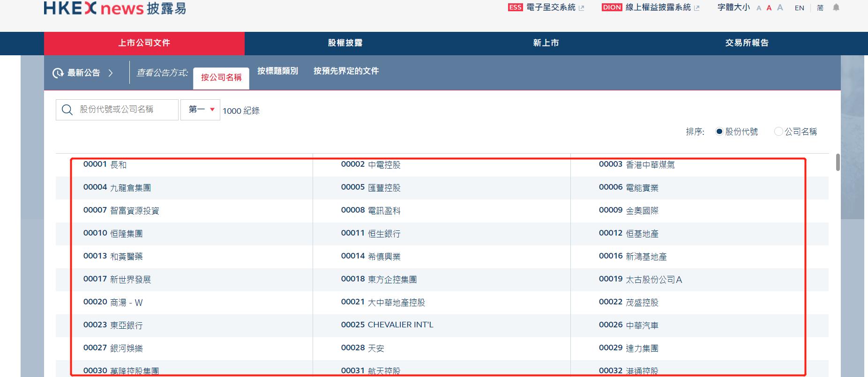Image resolution: width=868 pixels, height=377 pixels.
Task: Click the stock code or company name search field
Action: [117, 110]
